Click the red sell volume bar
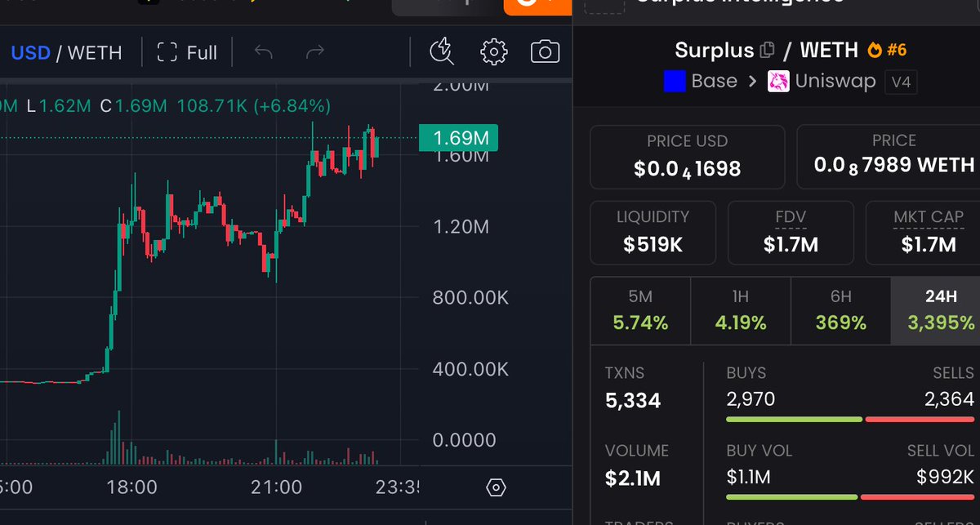The image size is (980, 525). pyautogui.click(x=918, y=497)
